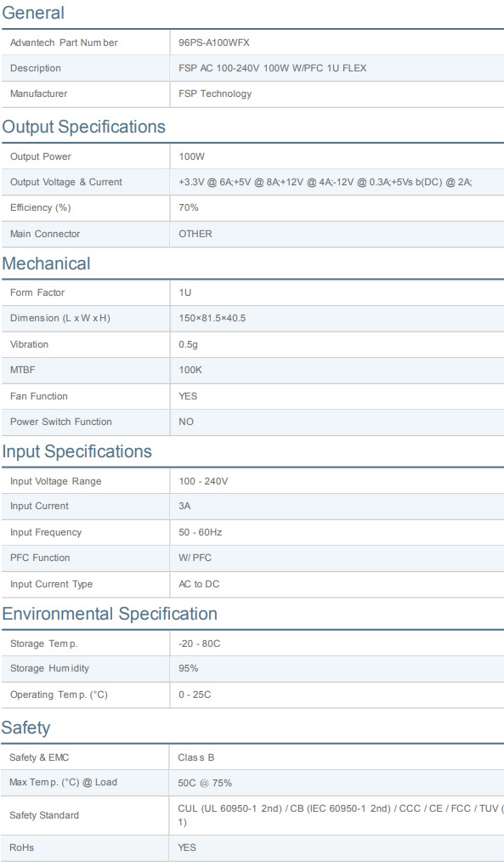
Task: Click the Input Voltage Range 100 - 240V value
Action: (x=203, y=482)
